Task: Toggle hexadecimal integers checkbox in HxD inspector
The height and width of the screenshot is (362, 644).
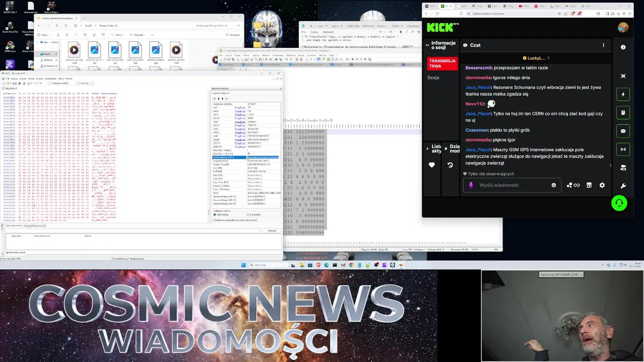Action: tap(235, 220)
